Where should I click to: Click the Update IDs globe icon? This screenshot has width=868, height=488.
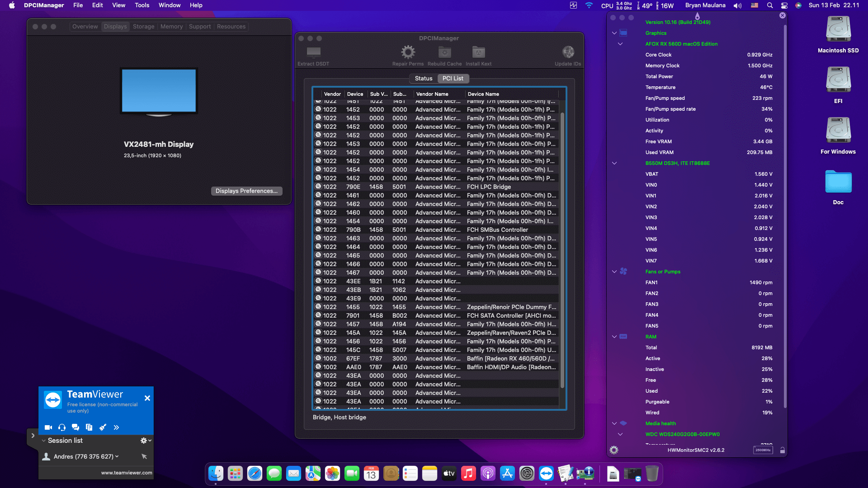pos(568,52)
